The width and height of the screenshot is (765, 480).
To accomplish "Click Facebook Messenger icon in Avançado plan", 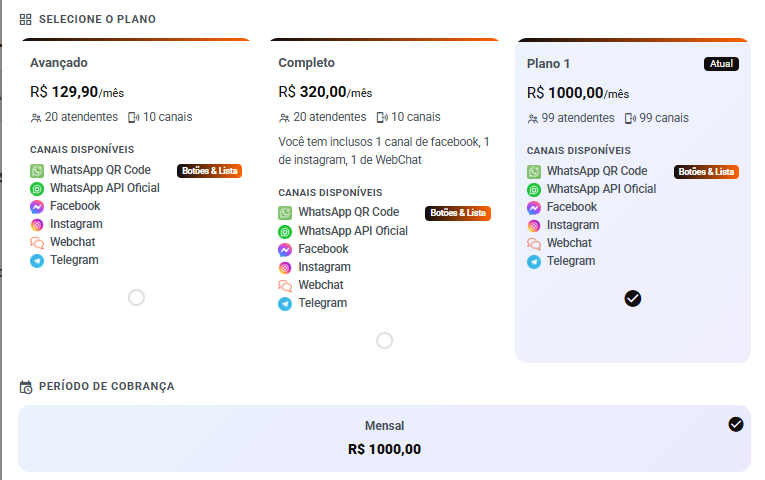I will pos(37,207).
